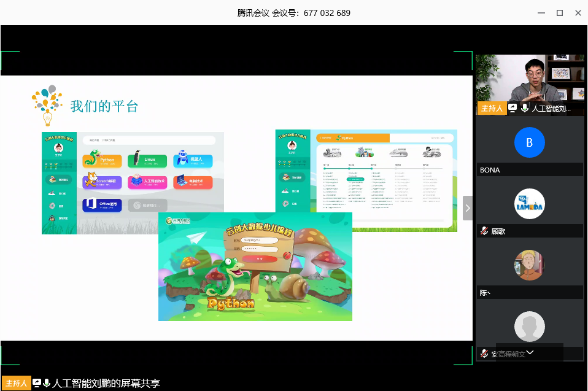Click the cartoon avatar of participant 陈

tap(529, 265)
